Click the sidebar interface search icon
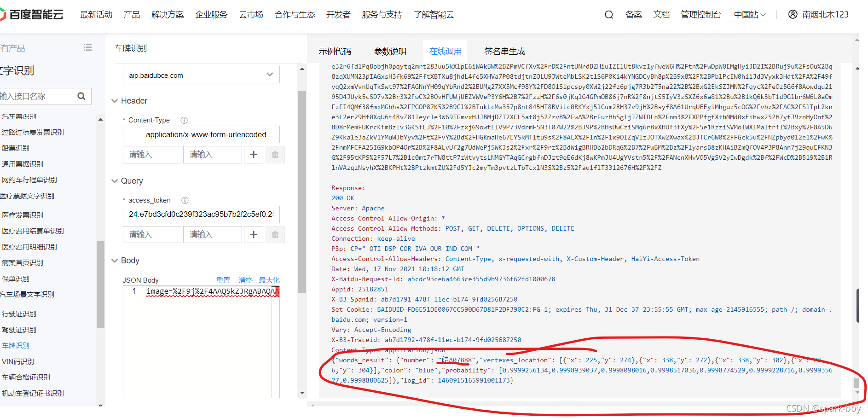The image size is (868, 418). click(x=81, y=96)
